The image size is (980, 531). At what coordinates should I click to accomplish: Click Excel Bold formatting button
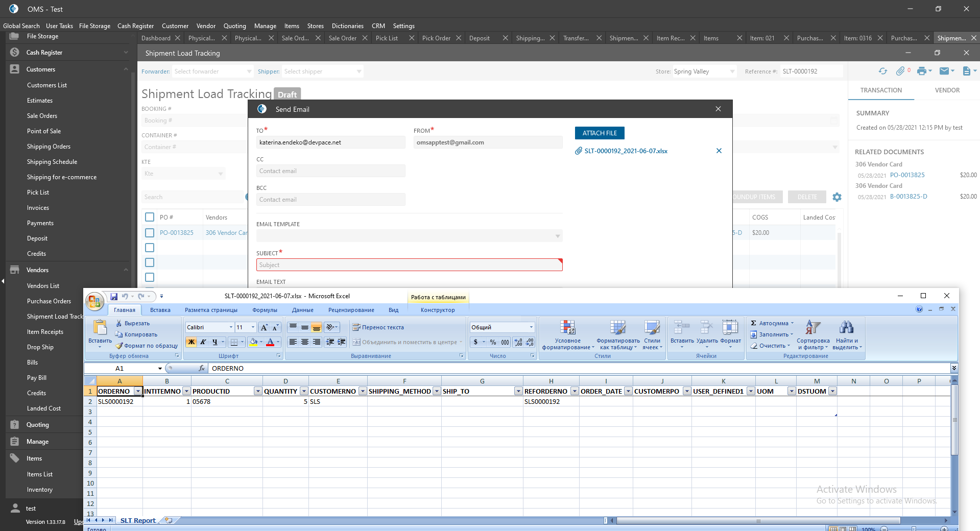192,342
